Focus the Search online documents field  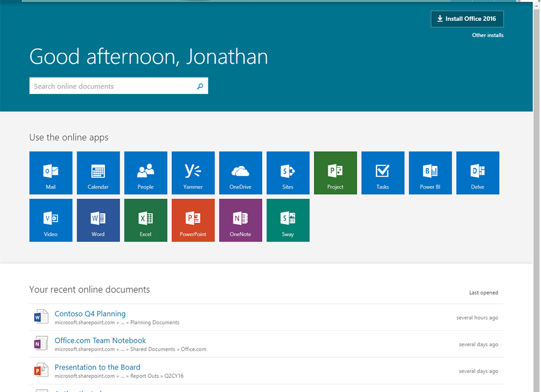point(118,86)
